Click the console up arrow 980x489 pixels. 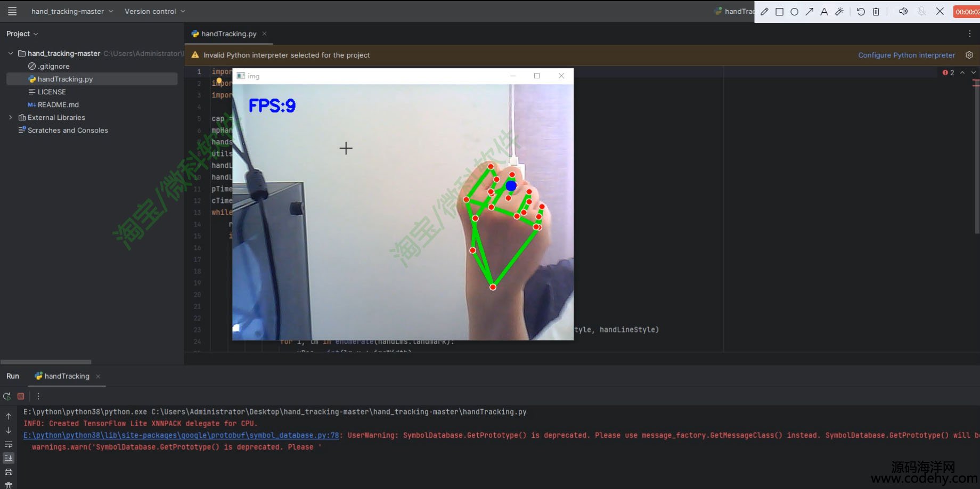click(x=9, y=417)
